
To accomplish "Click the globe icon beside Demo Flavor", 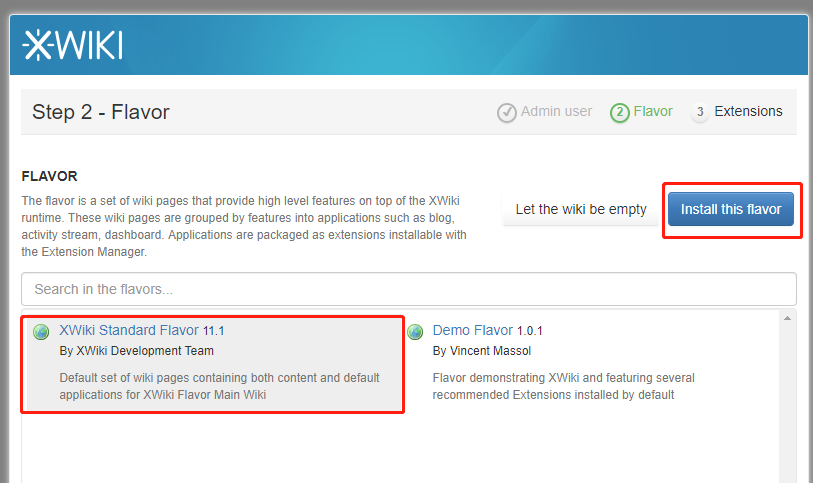I will point(415,332).
